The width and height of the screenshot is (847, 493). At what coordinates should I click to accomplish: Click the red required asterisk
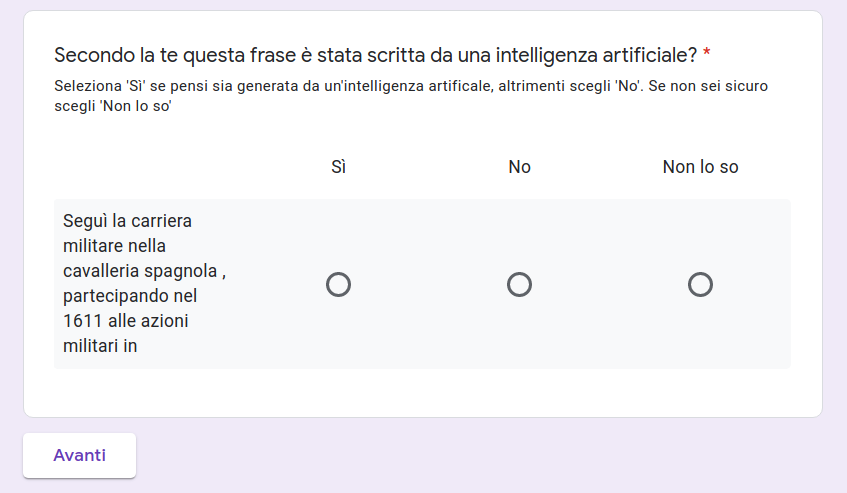click(x=707, y=54)
